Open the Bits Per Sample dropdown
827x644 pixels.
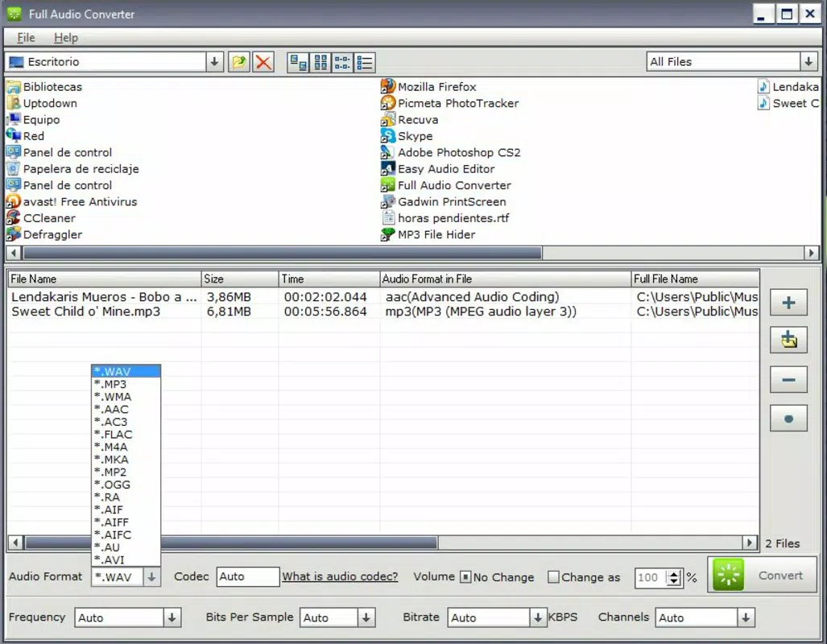[366, 617]
